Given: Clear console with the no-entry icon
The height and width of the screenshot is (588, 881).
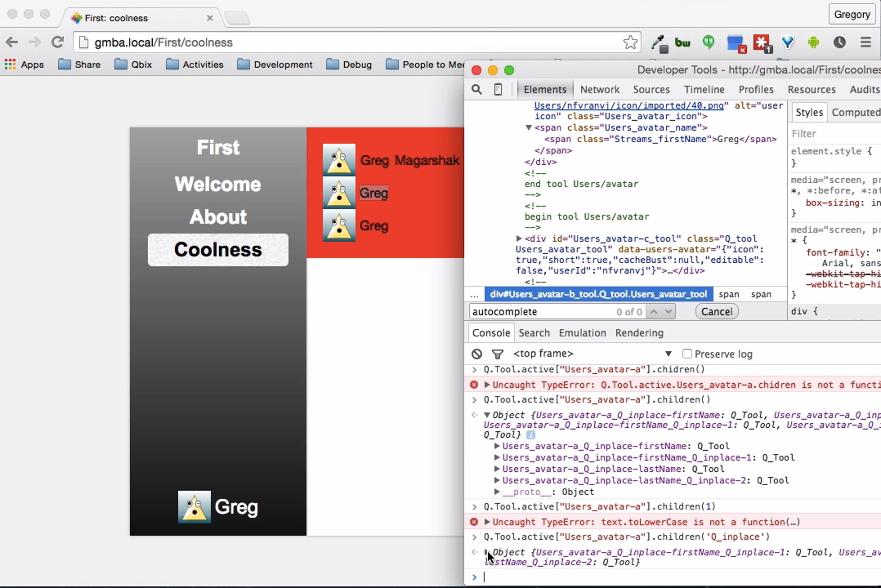Looking at the screenshot, I should click(x=477, y=354).
